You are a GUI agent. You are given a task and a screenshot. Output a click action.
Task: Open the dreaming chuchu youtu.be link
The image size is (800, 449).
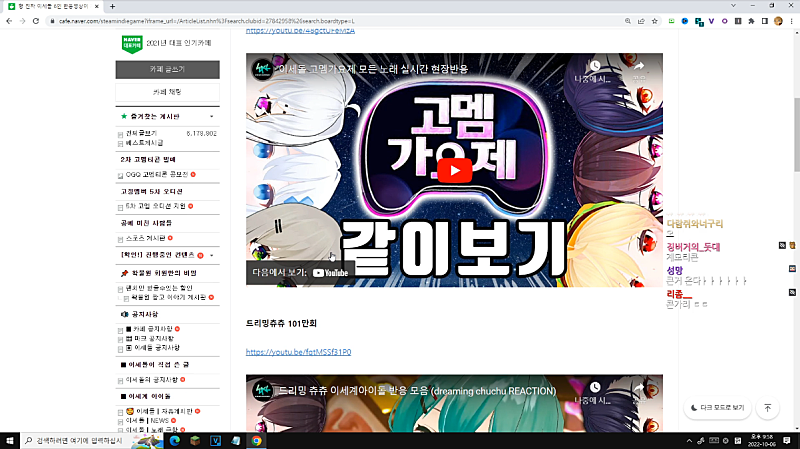pyautogui.click(x=298, y=352)
